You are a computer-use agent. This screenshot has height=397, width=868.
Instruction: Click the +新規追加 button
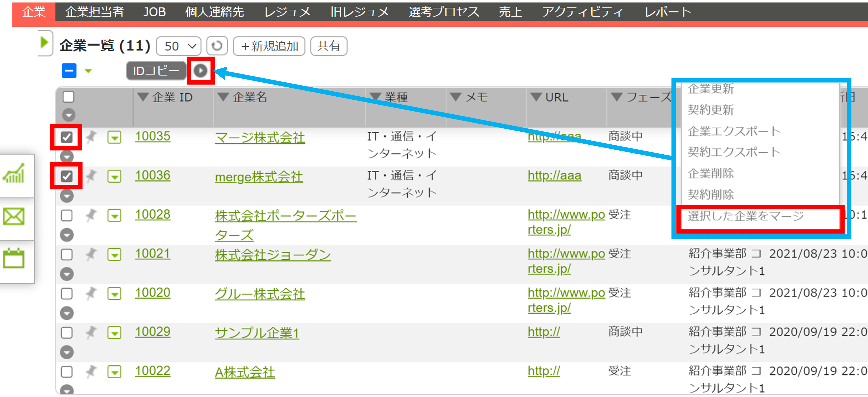coord(269,46)
